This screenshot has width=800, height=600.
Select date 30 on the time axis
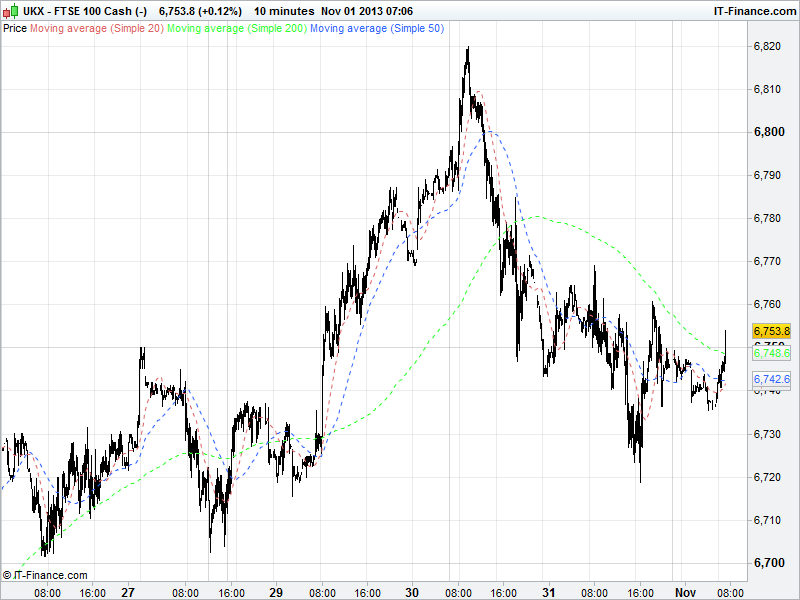(412, 592)
